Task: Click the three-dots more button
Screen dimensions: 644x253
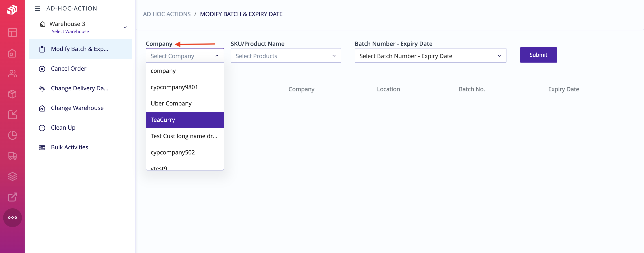Action: [x=12, y=217]
